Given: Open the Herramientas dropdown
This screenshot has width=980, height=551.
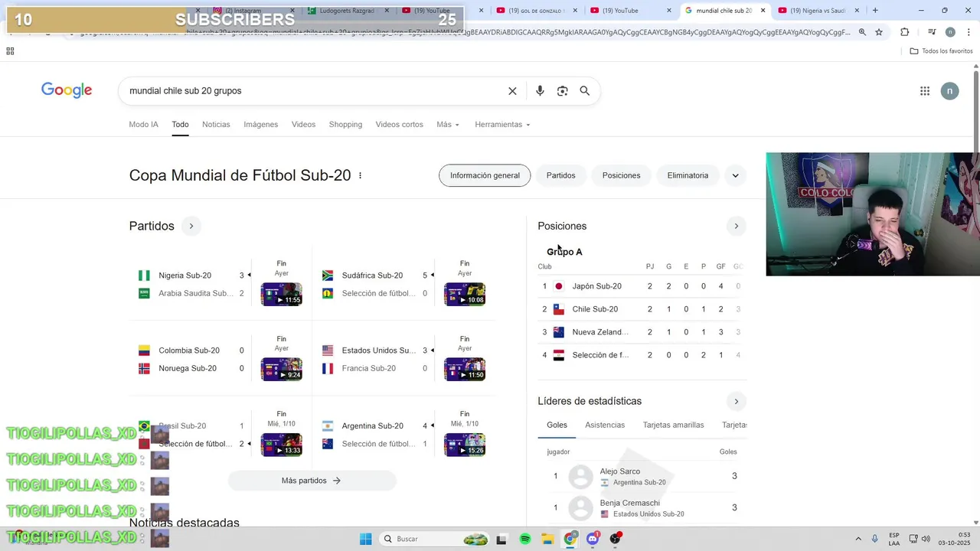Looking at the screenshot, I should click(x=502, y=125).
